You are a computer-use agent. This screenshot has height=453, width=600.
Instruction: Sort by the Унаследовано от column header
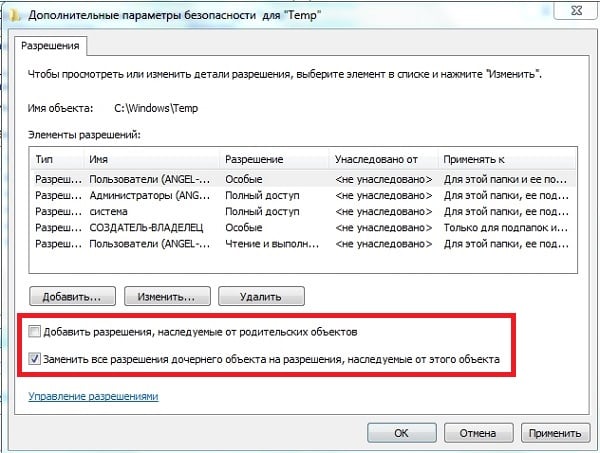[383, 159]
